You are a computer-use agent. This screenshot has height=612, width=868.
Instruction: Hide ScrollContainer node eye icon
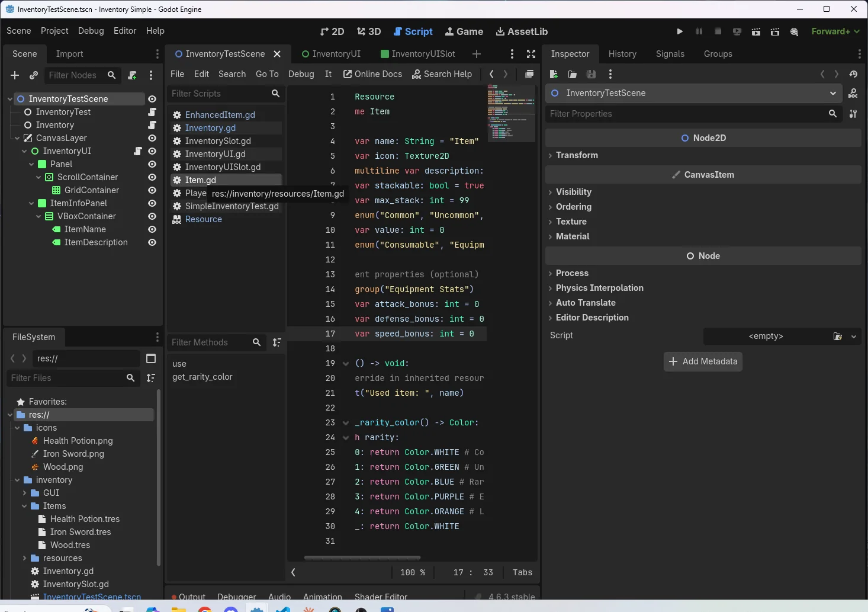pyautogui.click(x=152, y=177)
